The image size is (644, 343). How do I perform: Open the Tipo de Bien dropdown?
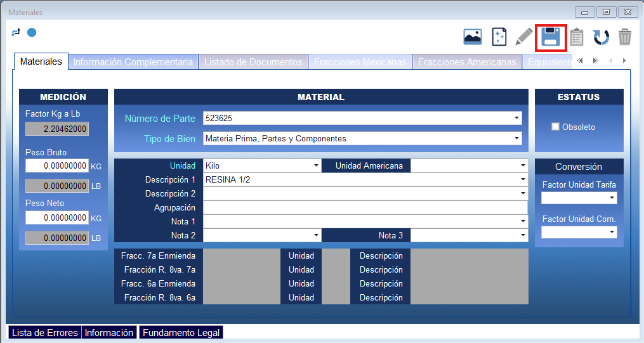pyautogui.click(x=516, y=138)
